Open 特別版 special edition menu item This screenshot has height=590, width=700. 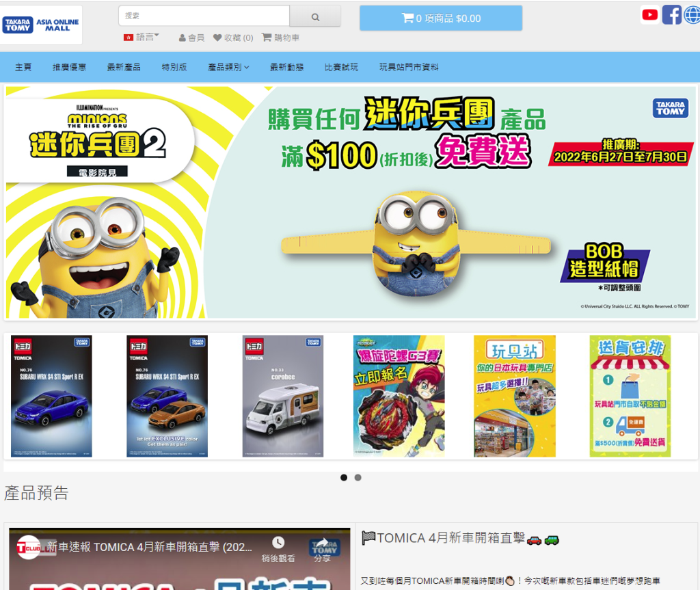point(174,67)
